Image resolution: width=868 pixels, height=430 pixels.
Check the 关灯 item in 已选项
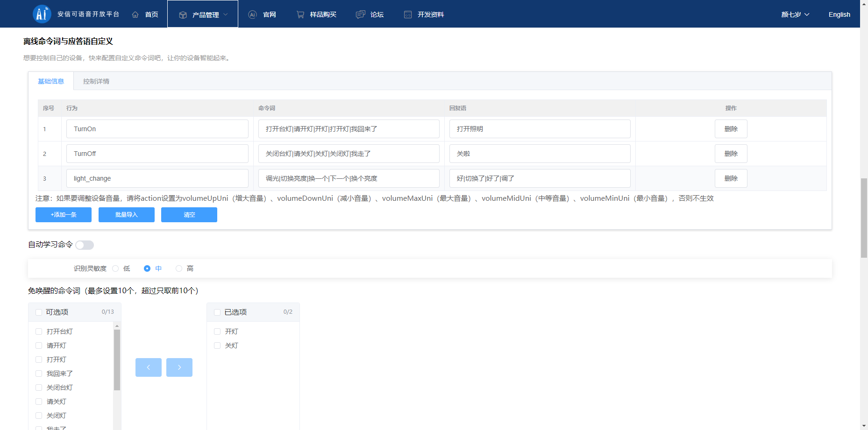coord(217,345)
